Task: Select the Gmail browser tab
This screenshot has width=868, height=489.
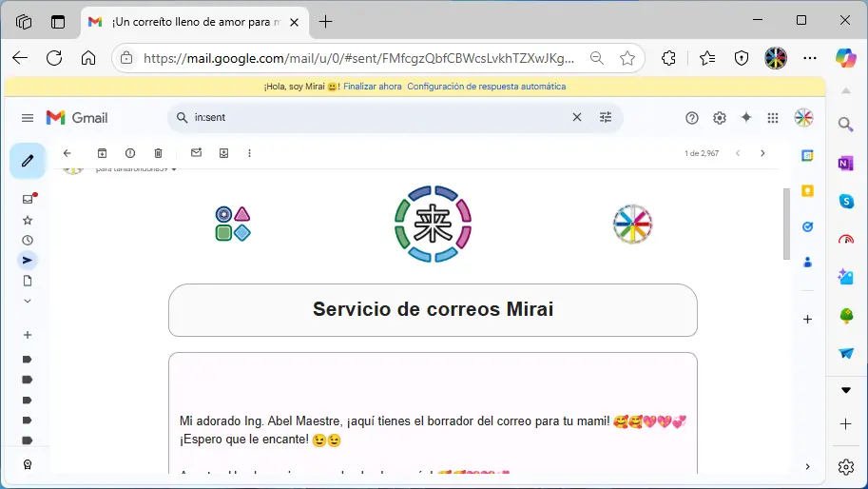Action: (x=195, y=22)
